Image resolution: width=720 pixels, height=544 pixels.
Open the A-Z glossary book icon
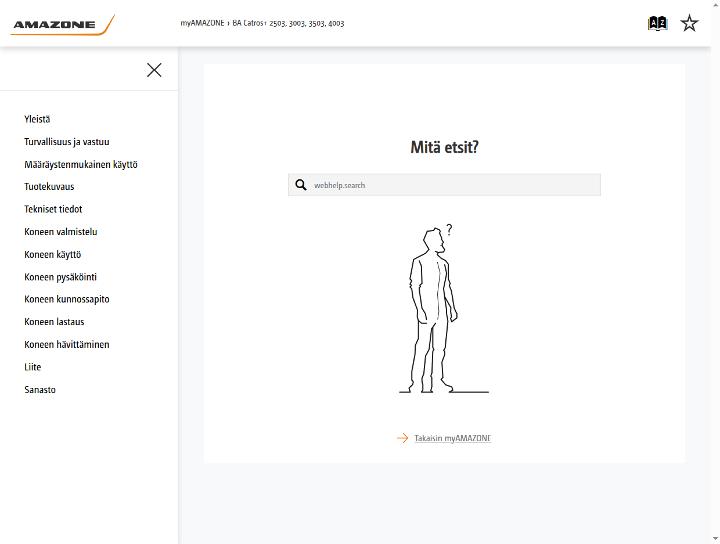click(657, 23)
